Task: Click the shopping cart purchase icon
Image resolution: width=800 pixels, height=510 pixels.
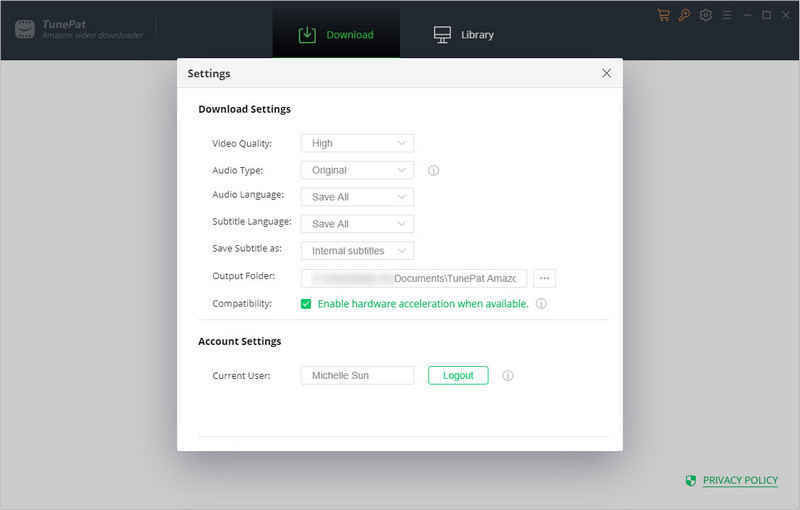Action: pos(663,15)
